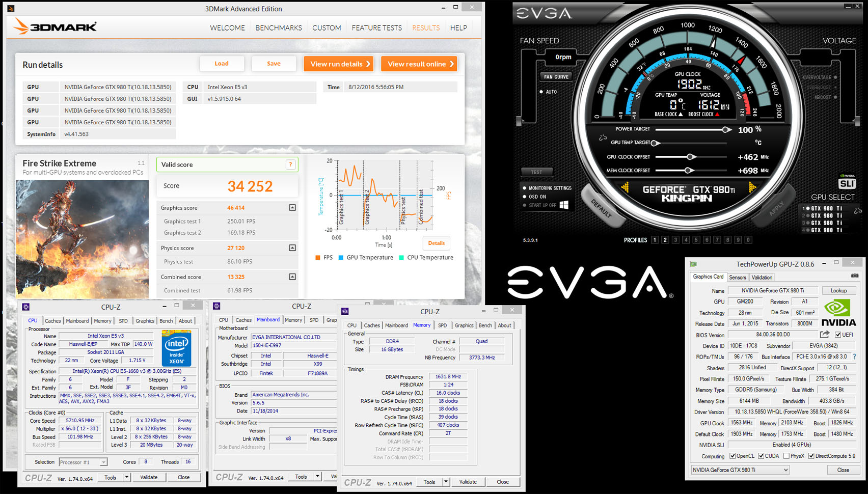The image size is (868, 494).
Task: Click the CPU-Z title icon in the CPU tab window
Action: 26,307
